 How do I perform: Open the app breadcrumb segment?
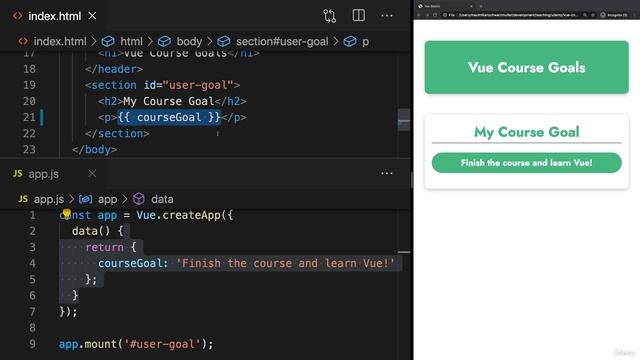[x=107, y=199]
